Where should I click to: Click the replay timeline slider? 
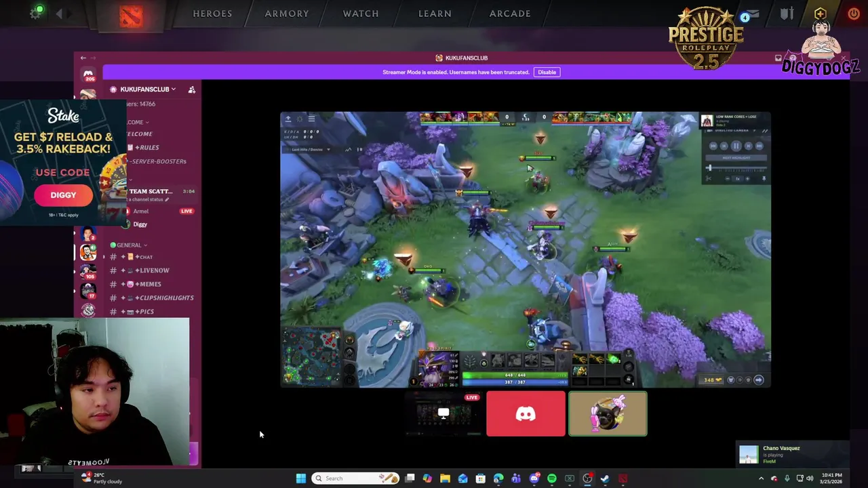coord(736,168)
